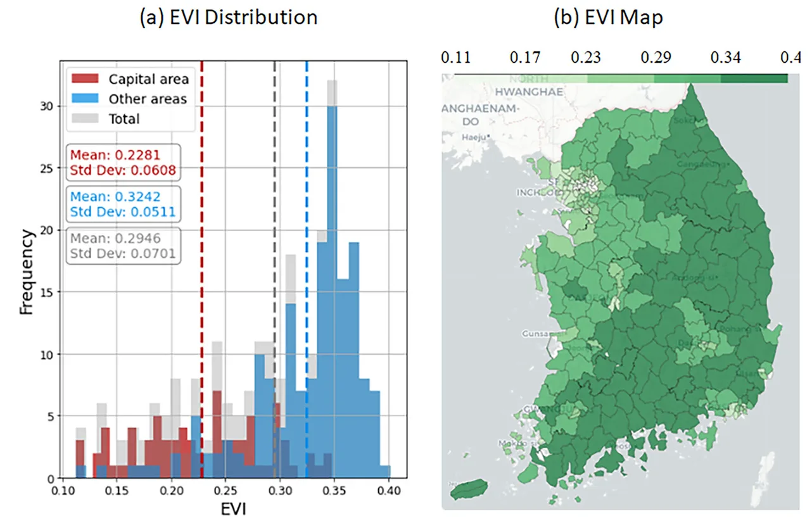Select the "Std Dev: 0.0511" statistic text
Image resolution: width=812 pixels, height=523 pixels.
pyautogui.click(x=122, y=211)
